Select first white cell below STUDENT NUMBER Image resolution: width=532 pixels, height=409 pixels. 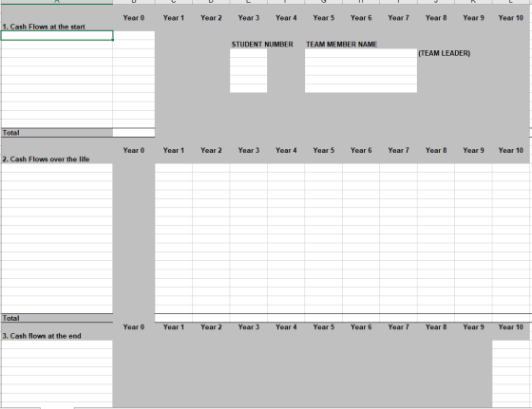pyautogui.click(x=248, y=53)
